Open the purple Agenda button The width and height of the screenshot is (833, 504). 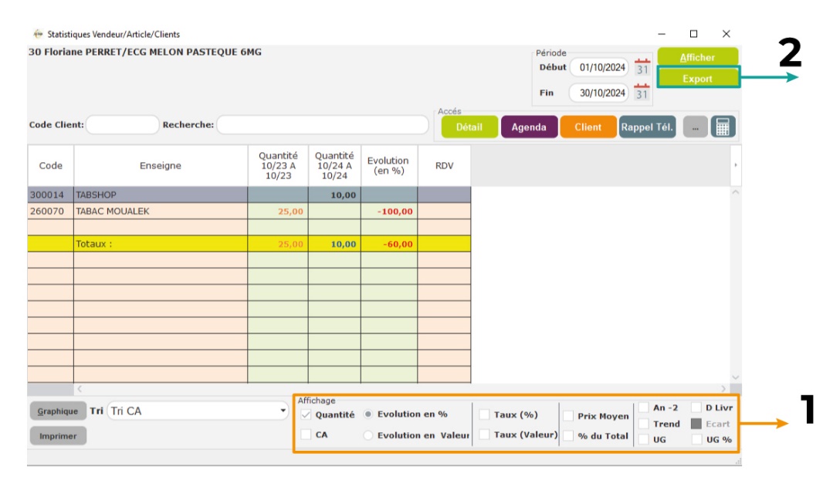tap(529, 127)
